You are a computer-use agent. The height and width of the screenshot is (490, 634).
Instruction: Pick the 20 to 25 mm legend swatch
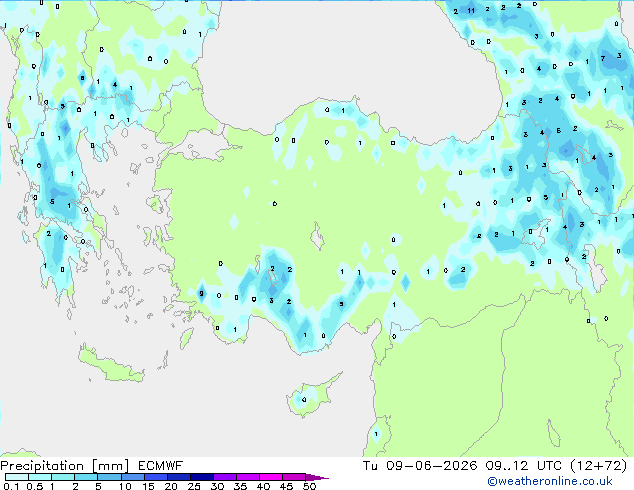(x=179, y=477)
